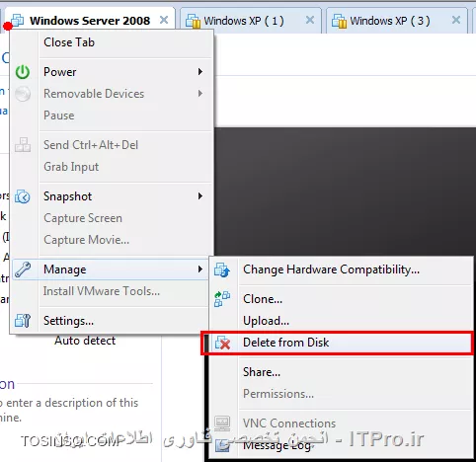Screen dimensions: 476x462
Task: Open Settings... from context menu
Action: pyautogui.click(x=111, y=321)
